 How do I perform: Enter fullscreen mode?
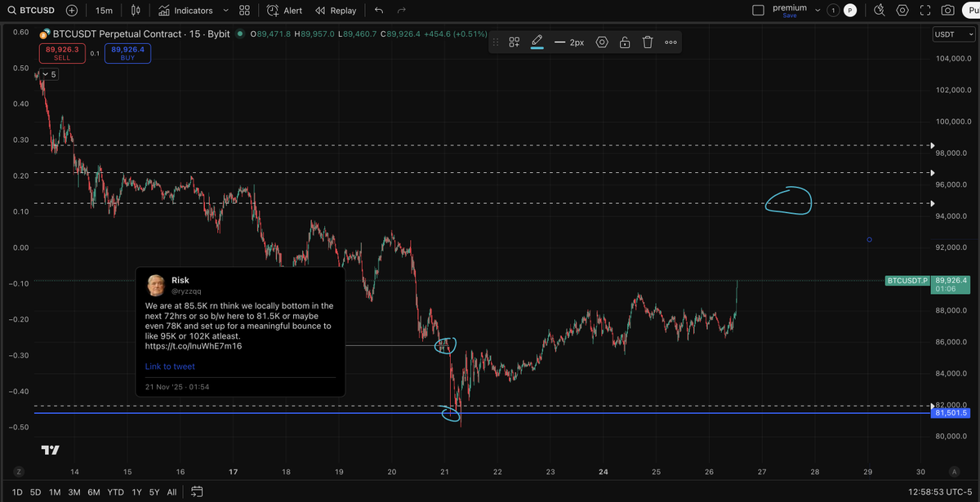pos(925,10)
